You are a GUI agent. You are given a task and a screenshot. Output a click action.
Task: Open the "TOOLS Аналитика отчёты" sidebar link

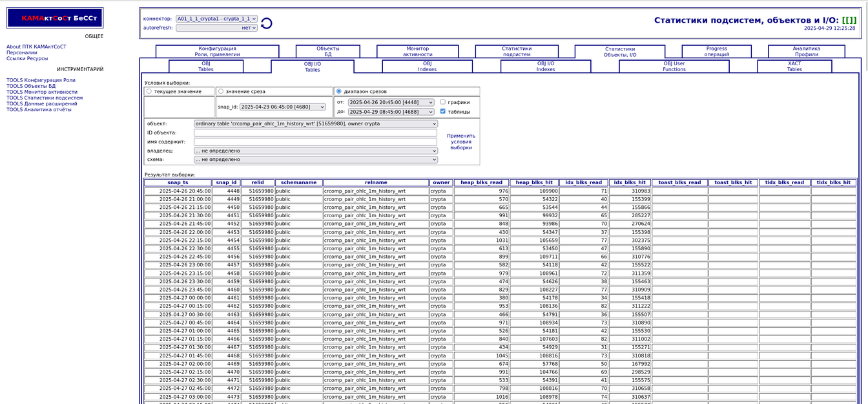coord(39,110)
